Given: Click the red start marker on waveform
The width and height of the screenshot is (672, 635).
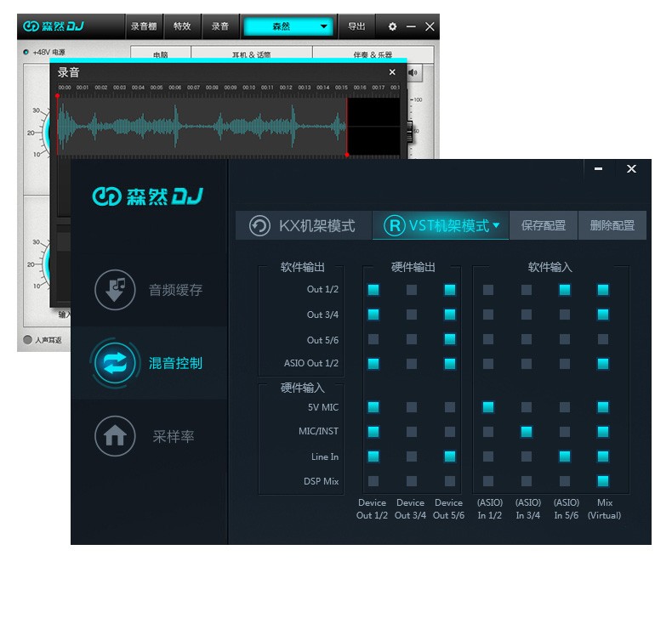Looking at the screenshot, I should click(58, 96).
